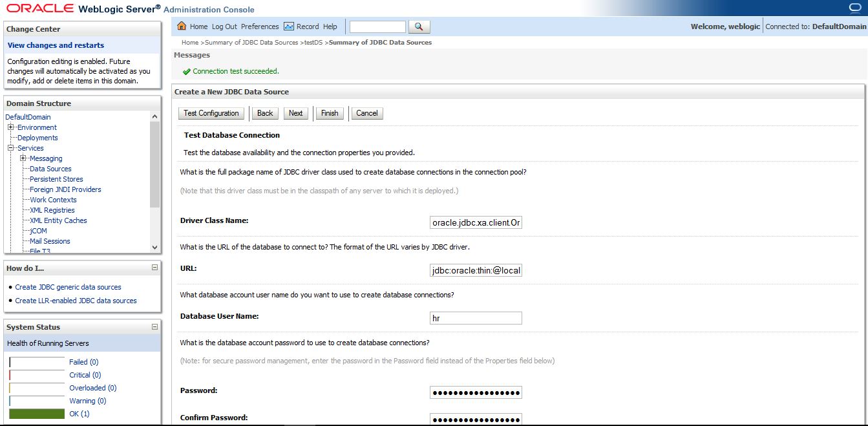Expand the Environment tree node

pyautogui.click(x=11, y=127)
